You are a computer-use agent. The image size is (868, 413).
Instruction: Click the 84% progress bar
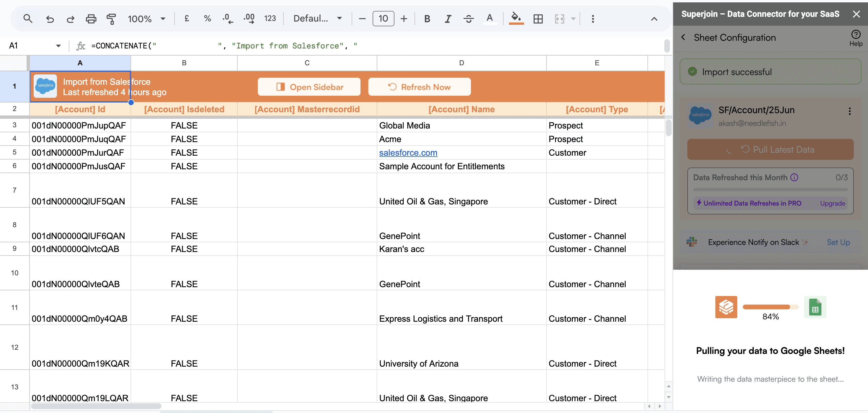click(771, 307)
